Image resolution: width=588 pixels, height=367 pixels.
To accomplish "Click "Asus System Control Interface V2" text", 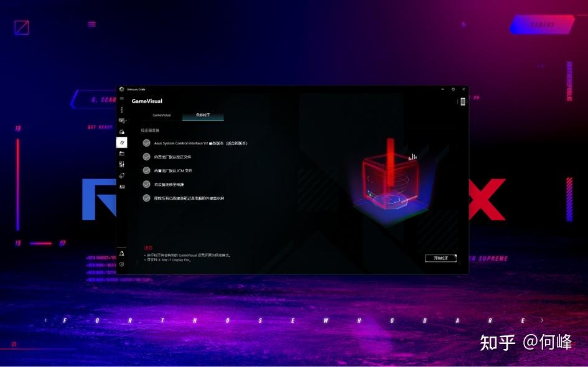I will (x=181, y=143).
